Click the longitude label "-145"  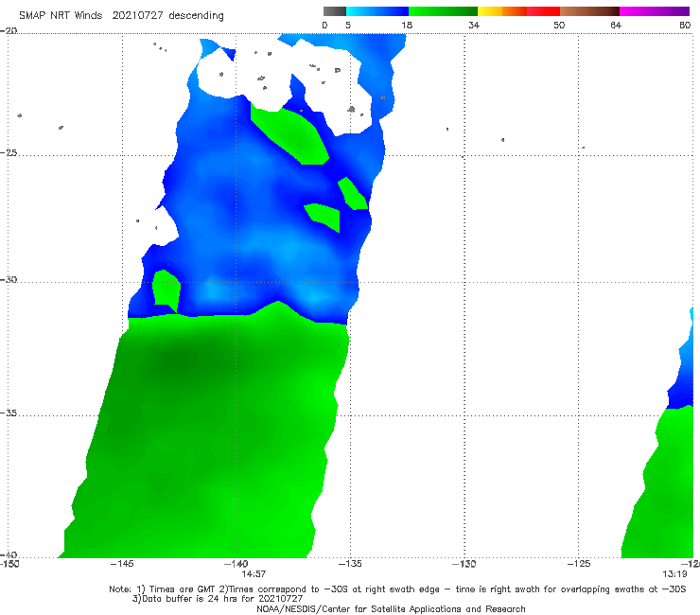[x=122, y=564]
